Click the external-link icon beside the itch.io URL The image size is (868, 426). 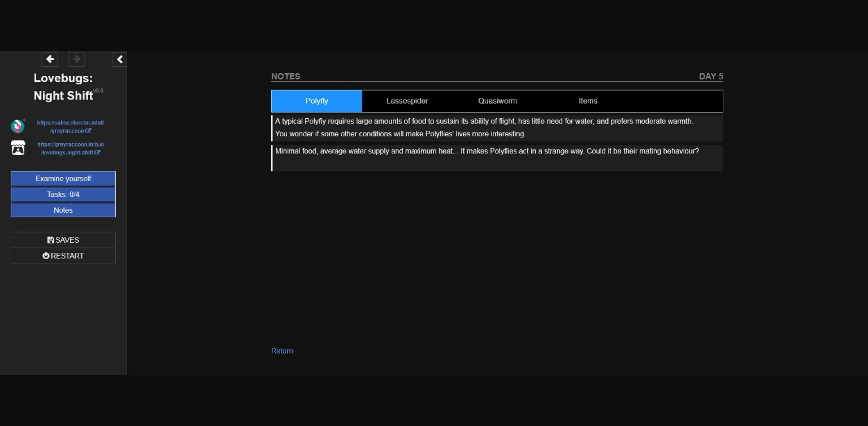click(98, 152)
